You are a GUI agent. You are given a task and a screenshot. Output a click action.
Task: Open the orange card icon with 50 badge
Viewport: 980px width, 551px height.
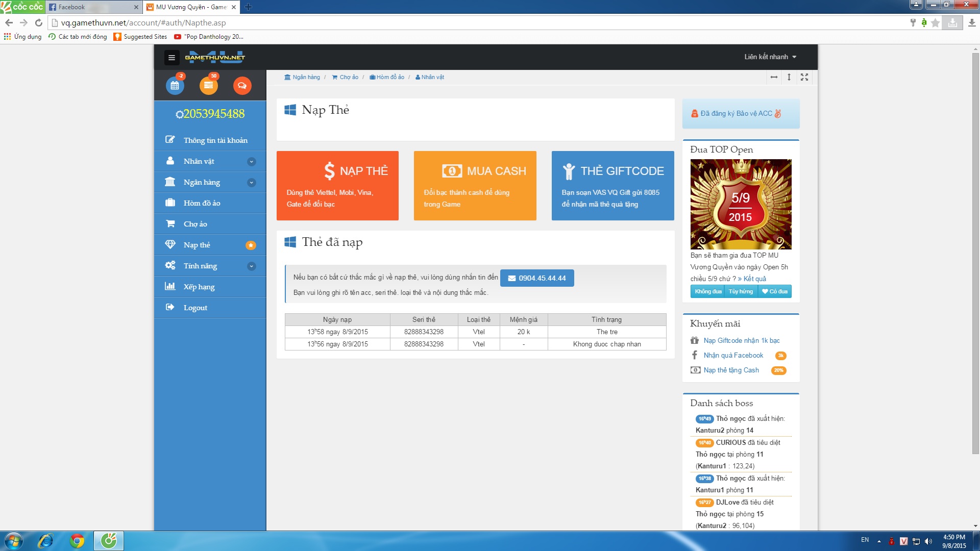(208, 85)
